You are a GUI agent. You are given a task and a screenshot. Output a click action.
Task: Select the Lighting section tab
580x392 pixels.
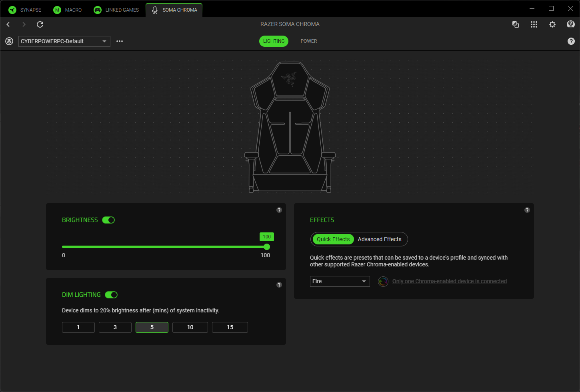point(274,41)
